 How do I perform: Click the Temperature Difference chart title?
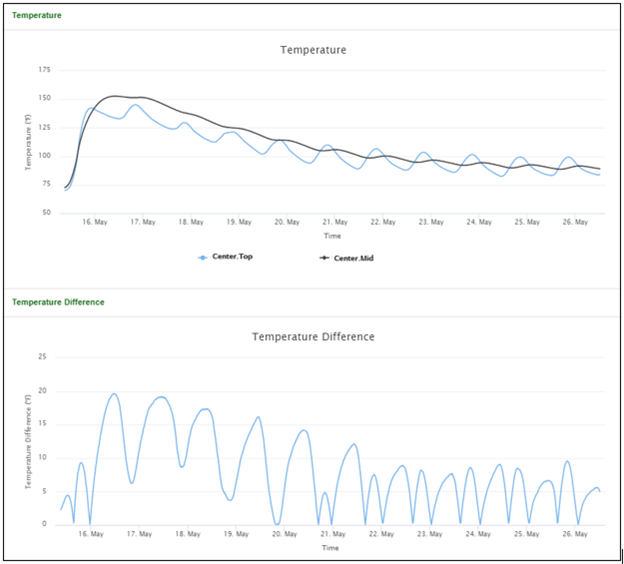click(x=313, y=337)
